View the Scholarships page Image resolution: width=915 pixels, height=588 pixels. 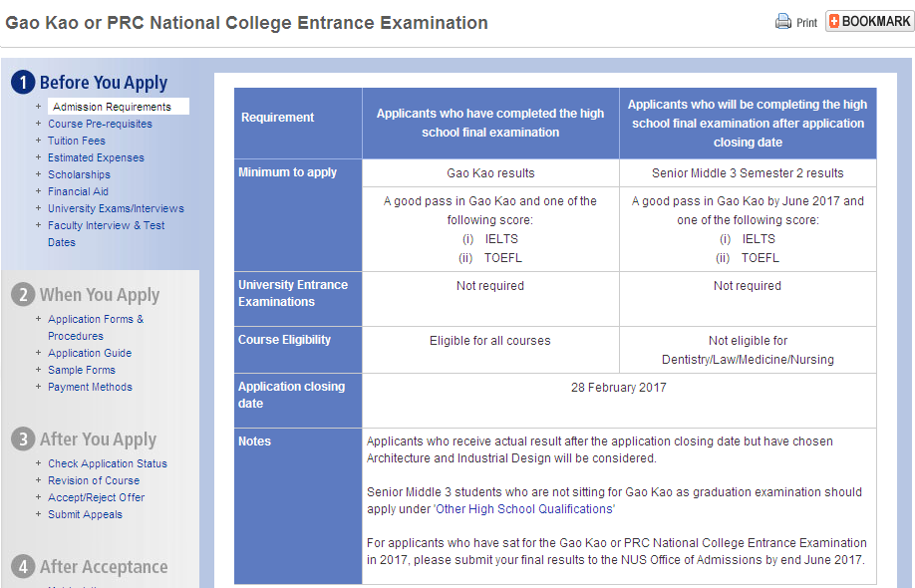click(x=79, y=174)
